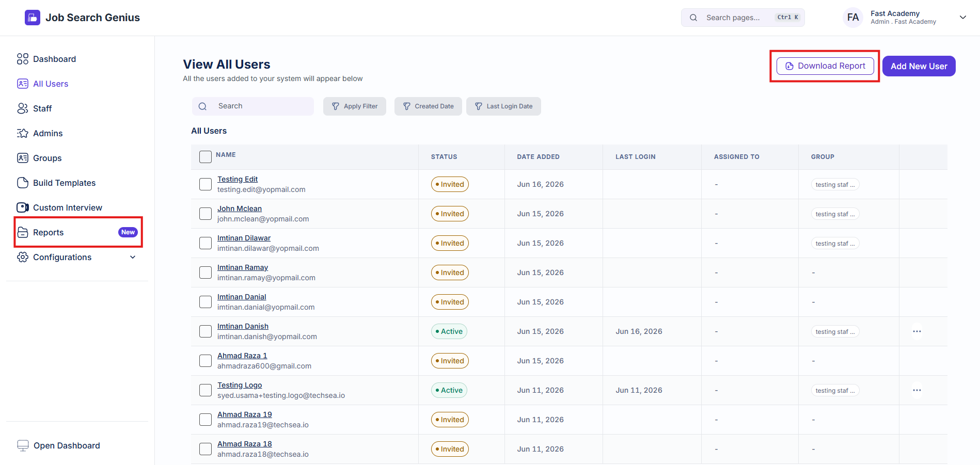The width and height of the screenshot is (980, 465).
Task: Check the box for Testing Edit
Action: coord(206,184)
